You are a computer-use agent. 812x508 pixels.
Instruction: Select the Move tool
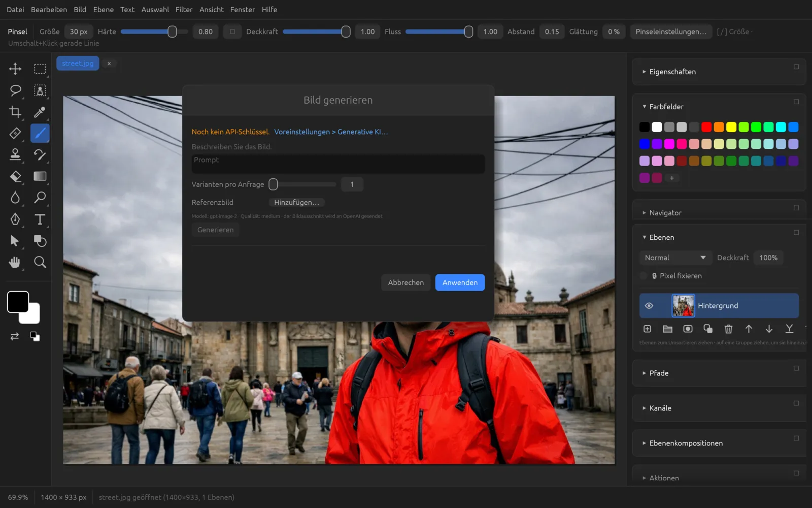[15, 69]
